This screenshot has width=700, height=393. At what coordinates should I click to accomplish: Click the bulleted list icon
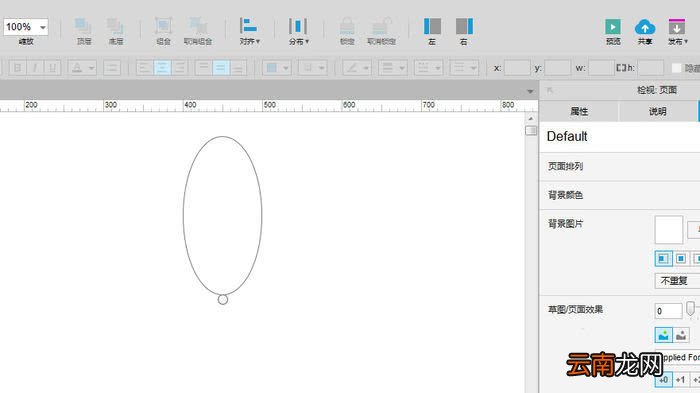112,68
